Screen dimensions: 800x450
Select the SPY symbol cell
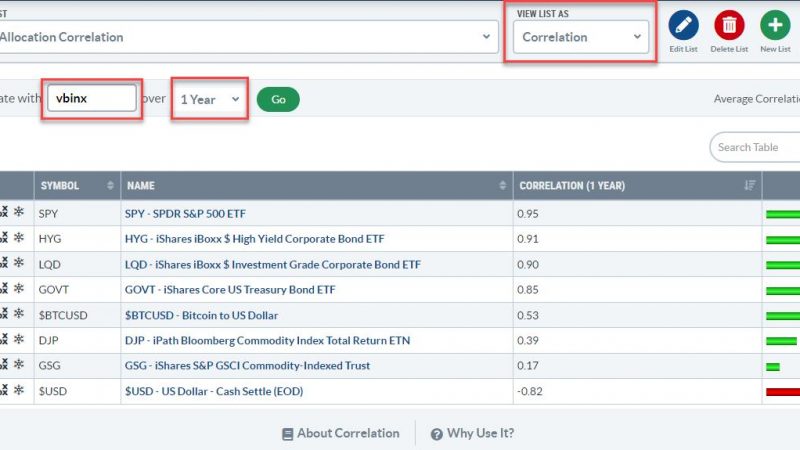coord(77,213)
